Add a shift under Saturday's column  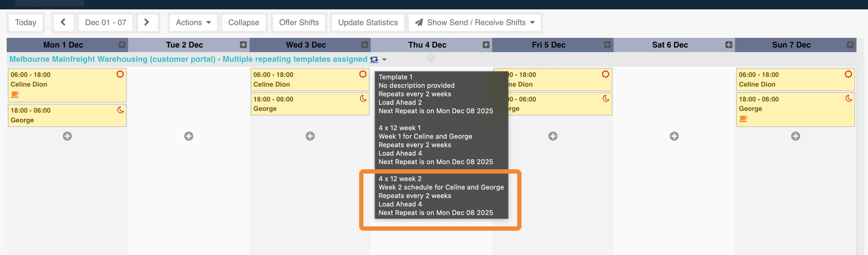tap(674, 136)
